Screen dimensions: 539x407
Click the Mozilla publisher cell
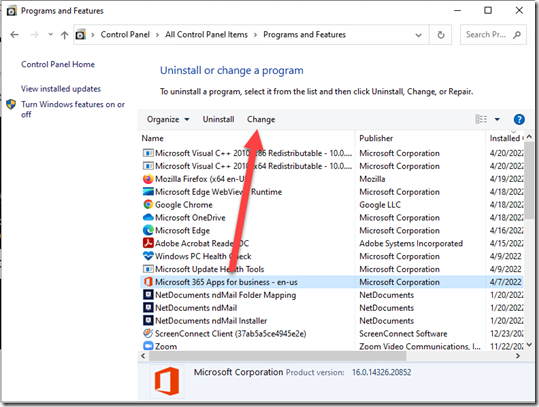[x=372, y=179]
